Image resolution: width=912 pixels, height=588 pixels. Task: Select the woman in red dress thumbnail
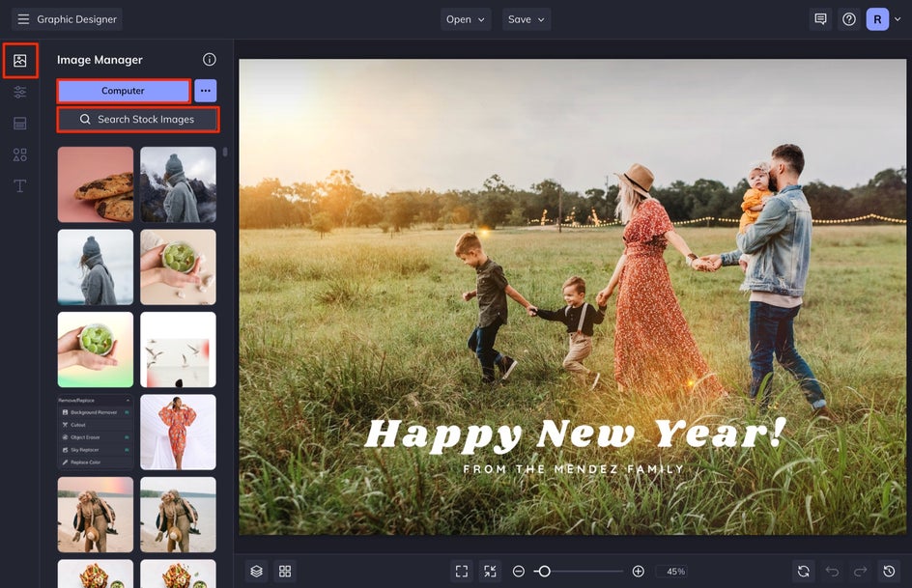pyautogui.click(x=178, y=432)
